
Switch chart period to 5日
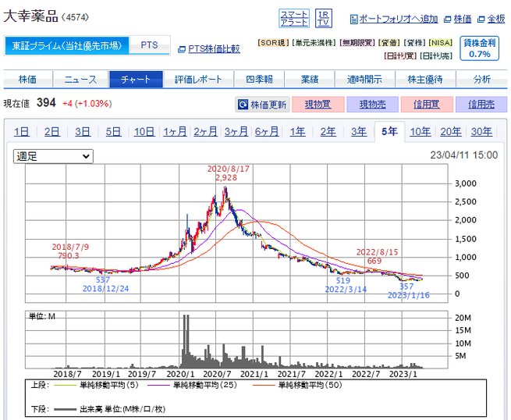coord(113,132)
